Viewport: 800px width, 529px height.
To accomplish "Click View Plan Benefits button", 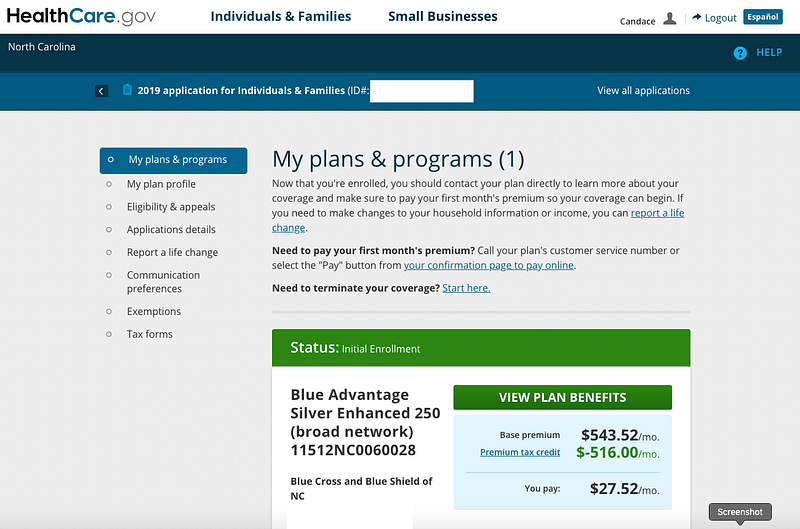I will (562, 397).
